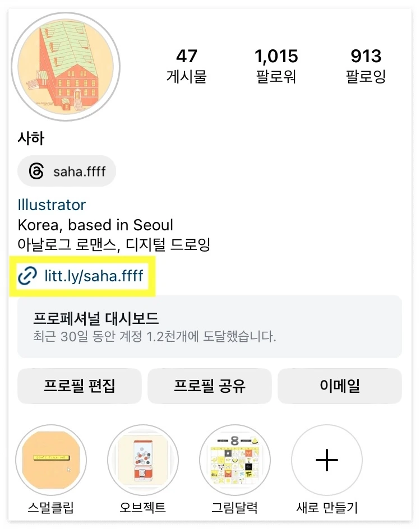Open the 오브젝트 highlight circle
This screenshot has width=420, height=529.
143,460
